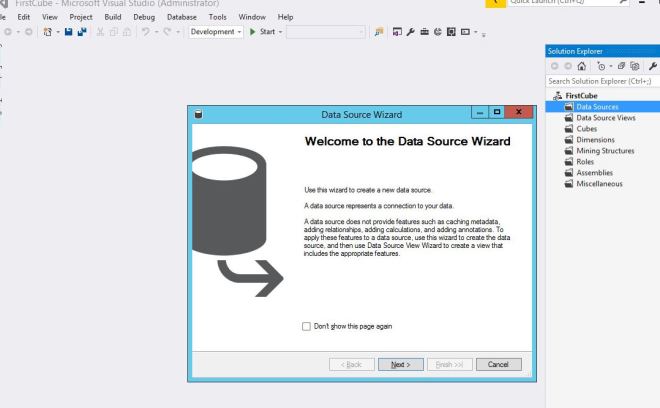Click the Search Solution Explorer field
The width and height of the screenshot is (660, 408).
click(600, 80)
